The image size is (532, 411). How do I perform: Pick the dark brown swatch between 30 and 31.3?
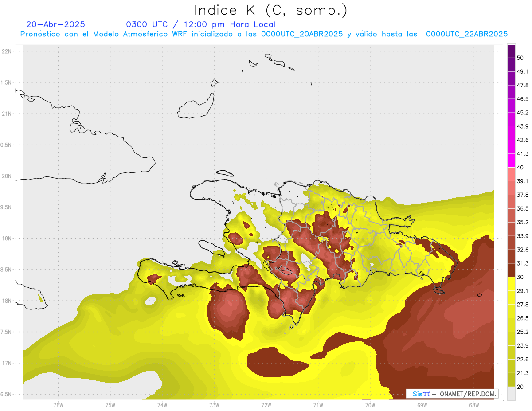click(512, 270)
